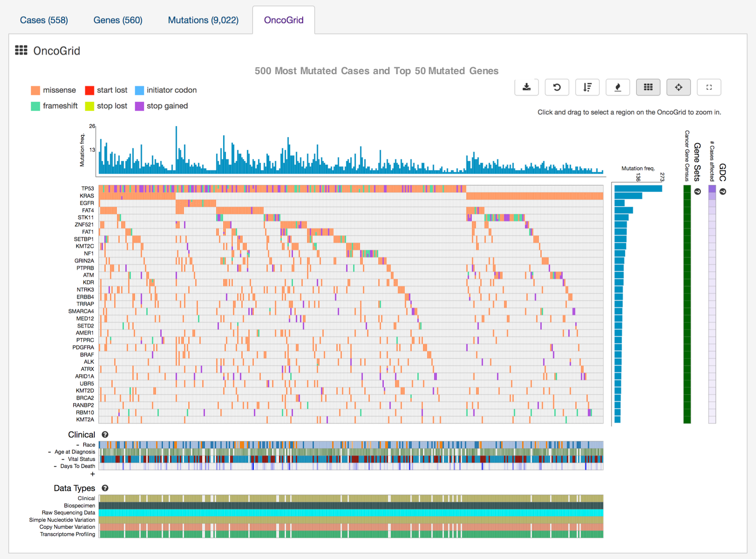Screen dimensions: 756x559
Task: Click the GDC track help icon
Action: pos(723,191)
